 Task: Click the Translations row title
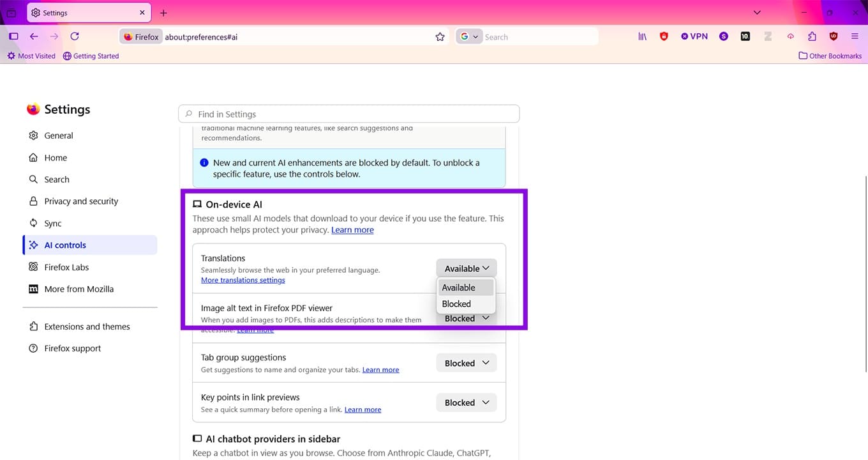[x=223, y=258]
